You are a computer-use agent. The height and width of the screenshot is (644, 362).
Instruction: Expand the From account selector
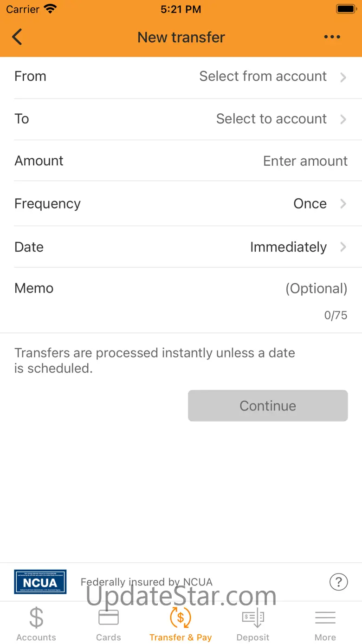(263, 77)
